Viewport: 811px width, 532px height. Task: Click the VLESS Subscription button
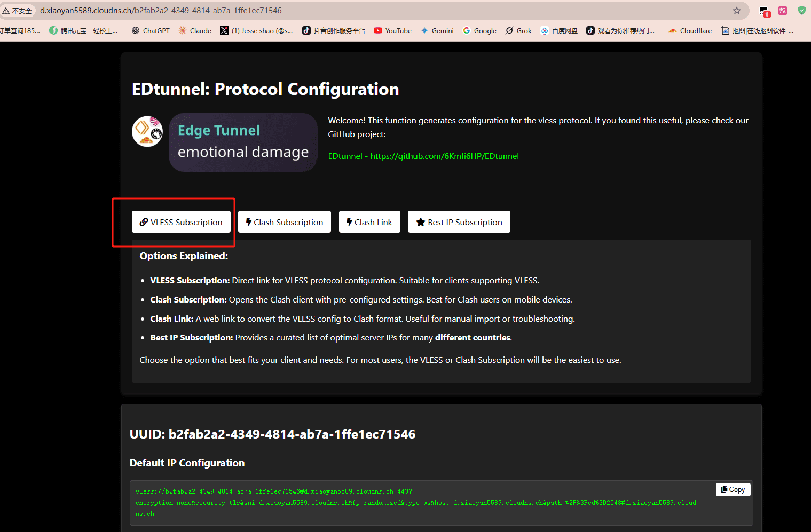[181, 222]
